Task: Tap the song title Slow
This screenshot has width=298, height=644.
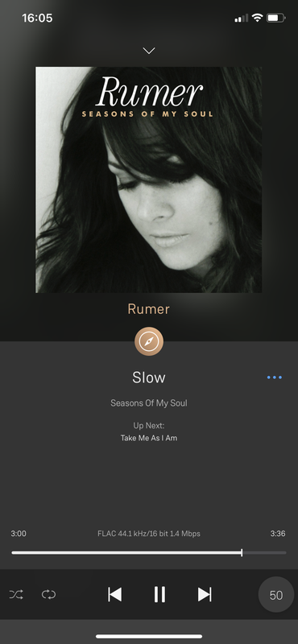Action: point(149,378)
